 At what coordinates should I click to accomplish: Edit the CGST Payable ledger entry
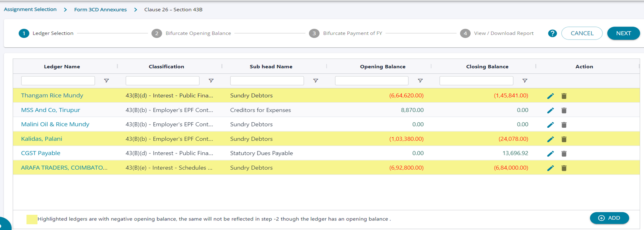click(550, 153)
